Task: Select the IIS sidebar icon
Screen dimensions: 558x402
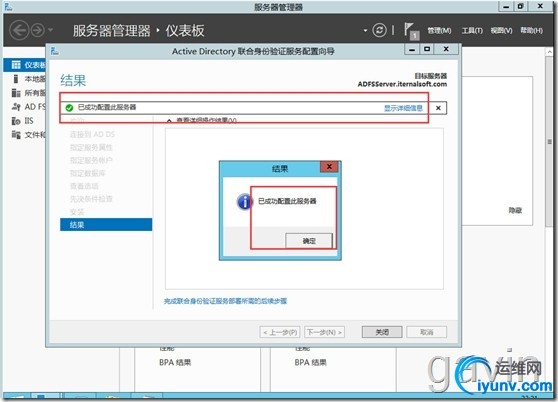Action: tap(16, 121)
